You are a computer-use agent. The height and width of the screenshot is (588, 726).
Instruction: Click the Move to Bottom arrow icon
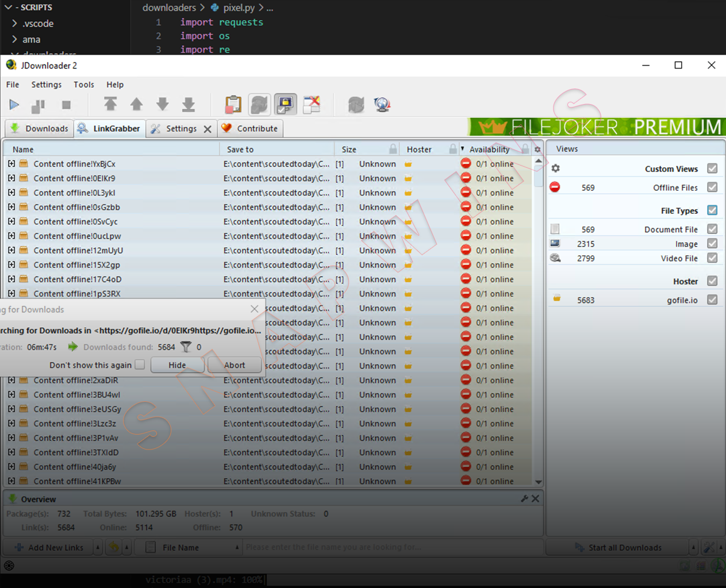(189, 105)
